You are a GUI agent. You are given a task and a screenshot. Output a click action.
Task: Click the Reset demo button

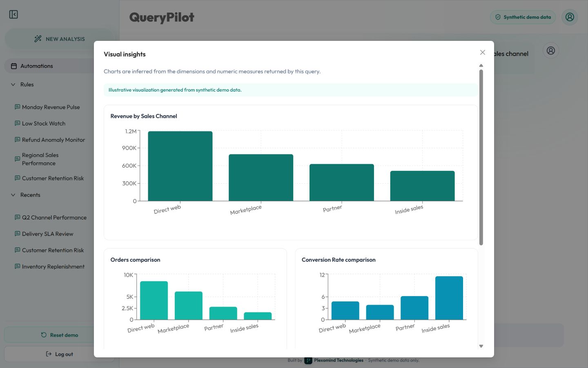[x=60, y=335]
